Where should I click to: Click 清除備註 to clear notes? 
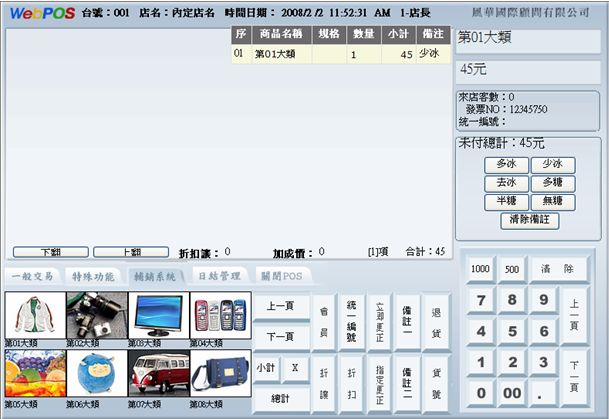(x=529, y=221)
